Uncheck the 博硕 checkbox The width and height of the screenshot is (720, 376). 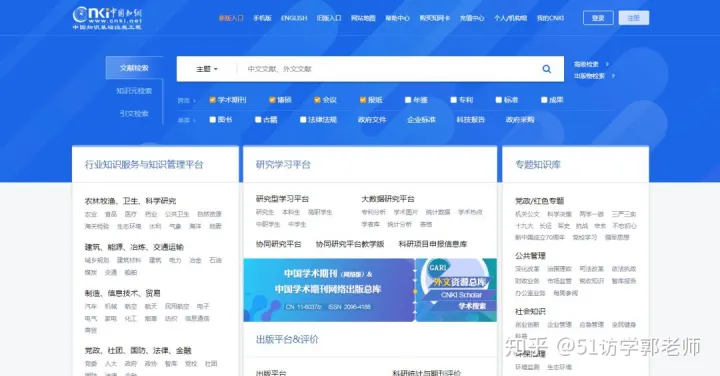tap(272, 100)
